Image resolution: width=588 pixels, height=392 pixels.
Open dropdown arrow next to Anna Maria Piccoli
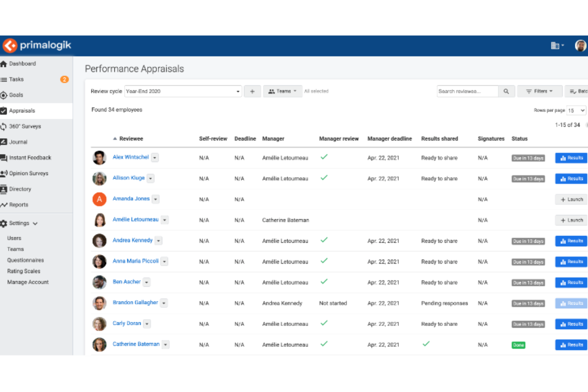click(164, 261)
